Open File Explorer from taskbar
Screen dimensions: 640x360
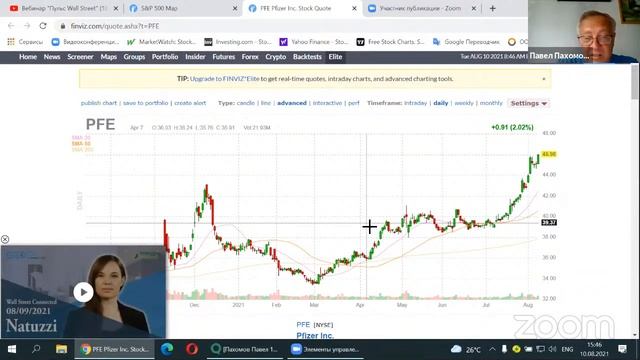tap(61, 349)
